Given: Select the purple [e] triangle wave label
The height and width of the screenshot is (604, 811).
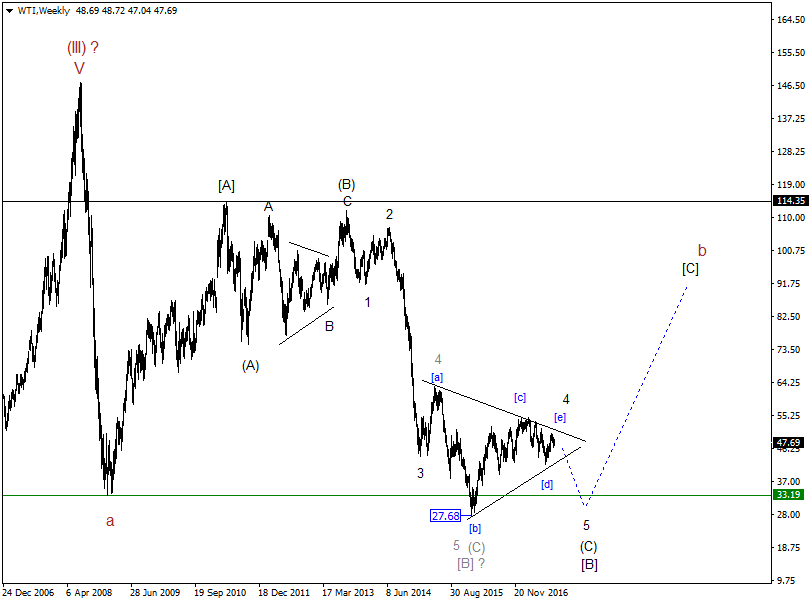Looking at the screenshot, I should point(559,418).
